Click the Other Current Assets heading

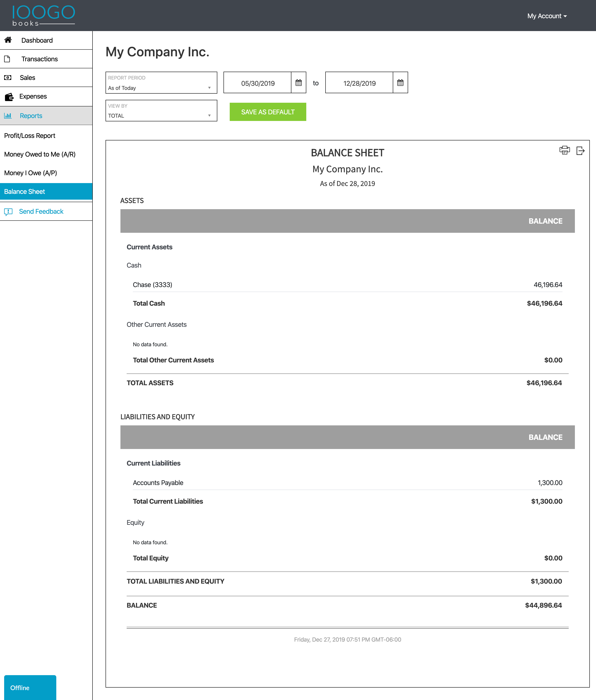tap(156, 324)
